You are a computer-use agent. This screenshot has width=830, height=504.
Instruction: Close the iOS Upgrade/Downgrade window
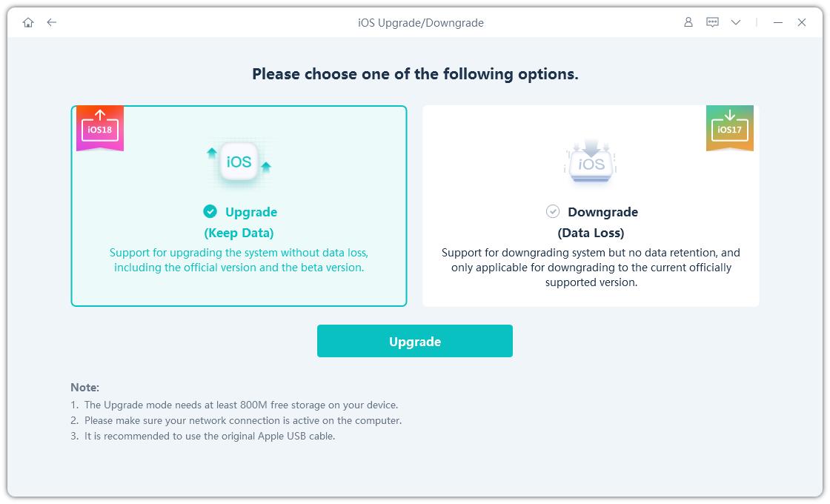pos(802,22)
